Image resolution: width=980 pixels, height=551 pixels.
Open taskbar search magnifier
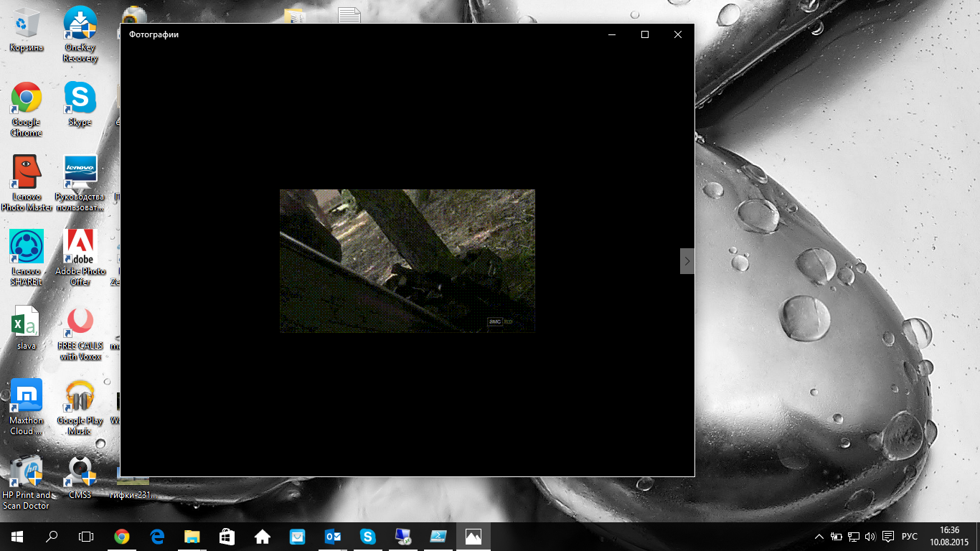coord(52,537)
